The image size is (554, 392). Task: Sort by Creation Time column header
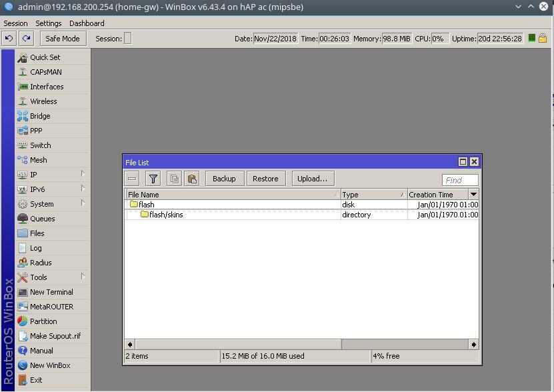[x=438, y=195]
